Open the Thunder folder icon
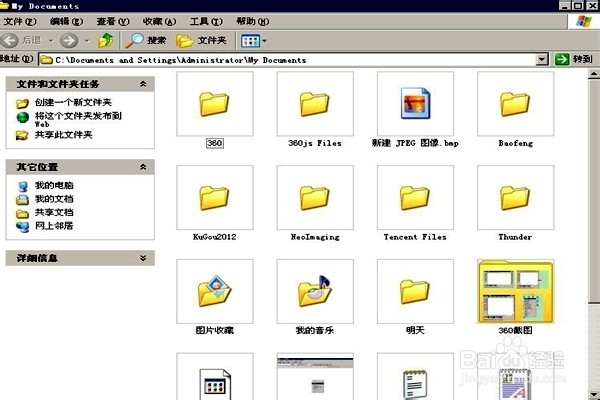 click(x=515, y=198)
